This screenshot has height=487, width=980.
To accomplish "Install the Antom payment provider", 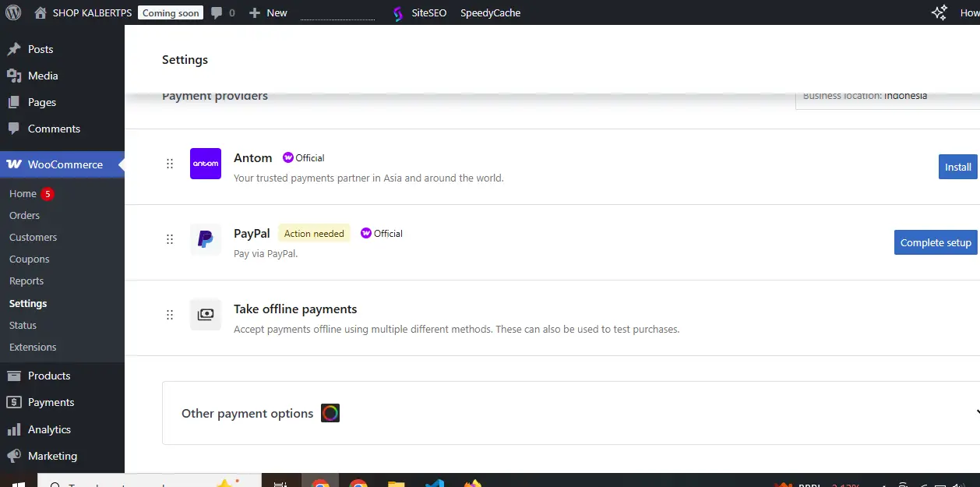I will pyautogui.click(x=957, y=167).
